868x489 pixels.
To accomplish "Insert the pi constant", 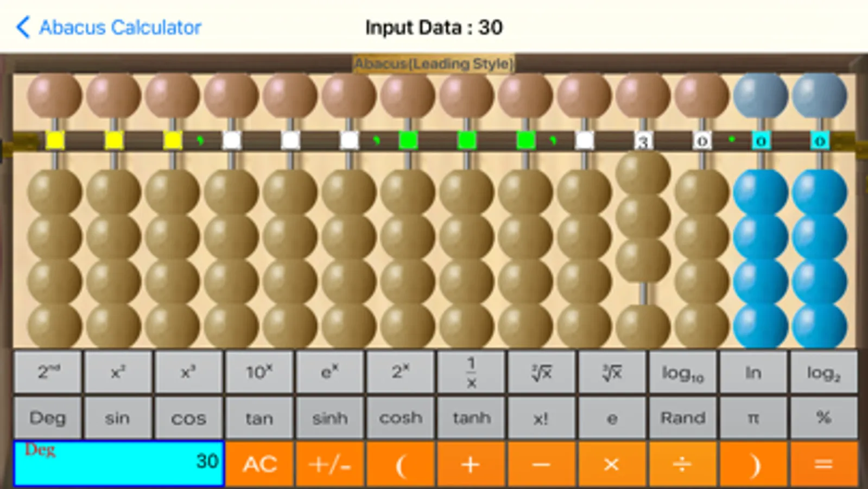I will tap(753, 418).
